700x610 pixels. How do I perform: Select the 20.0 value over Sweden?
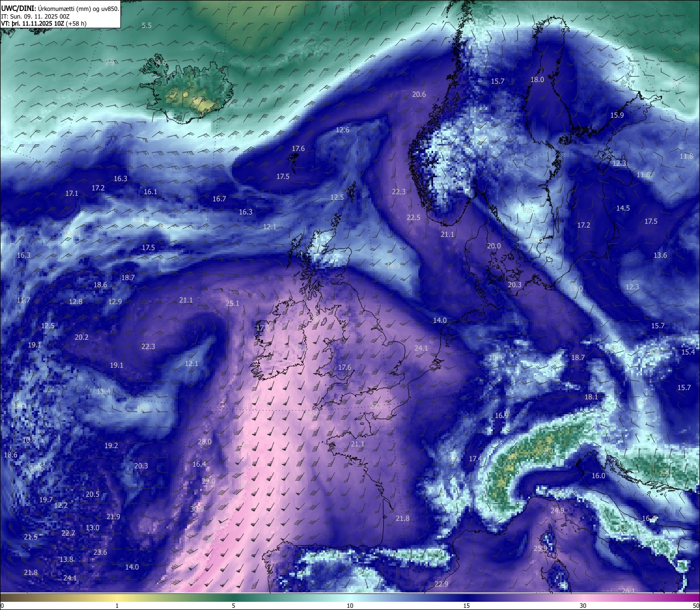[494, 246]
